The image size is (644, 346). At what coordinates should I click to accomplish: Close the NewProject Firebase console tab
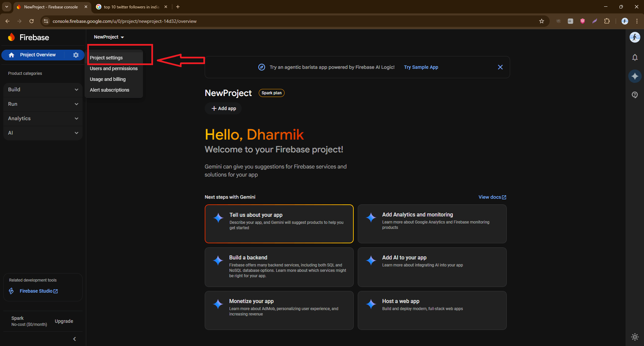pyautogui.click(x=86, y=7)
